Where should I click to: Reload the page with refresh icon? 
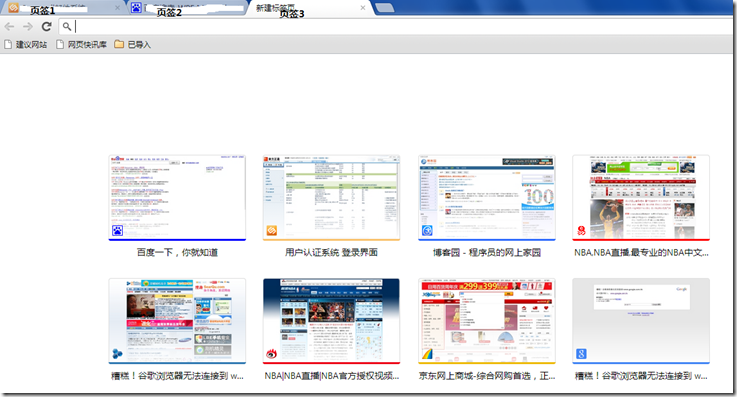(x=47, y=27)
